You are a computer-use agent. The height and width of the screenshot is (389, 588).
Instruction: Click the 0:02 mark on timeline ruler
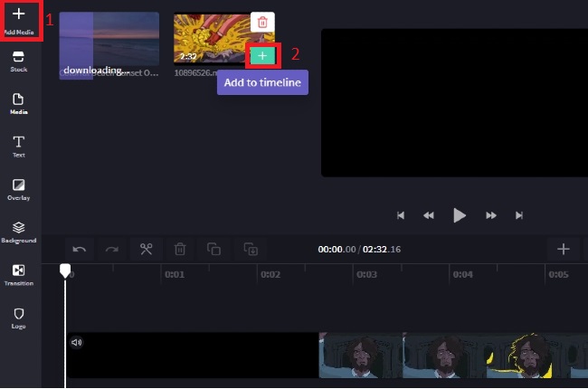[270, 275]
